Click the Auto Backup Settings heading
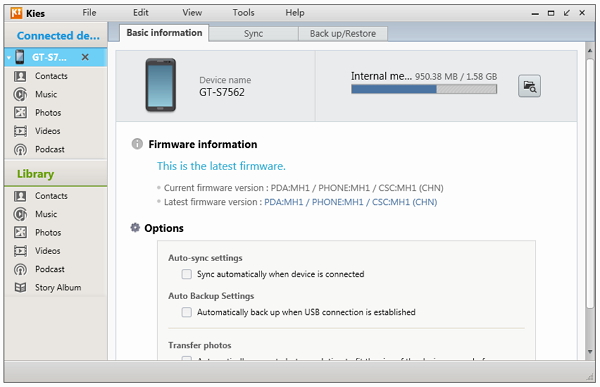600x387 pixels. coord(211,296)
